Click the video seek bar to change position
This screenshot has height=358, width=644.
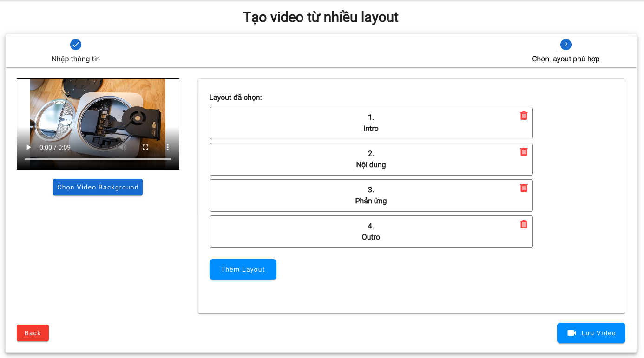point(98,159)
